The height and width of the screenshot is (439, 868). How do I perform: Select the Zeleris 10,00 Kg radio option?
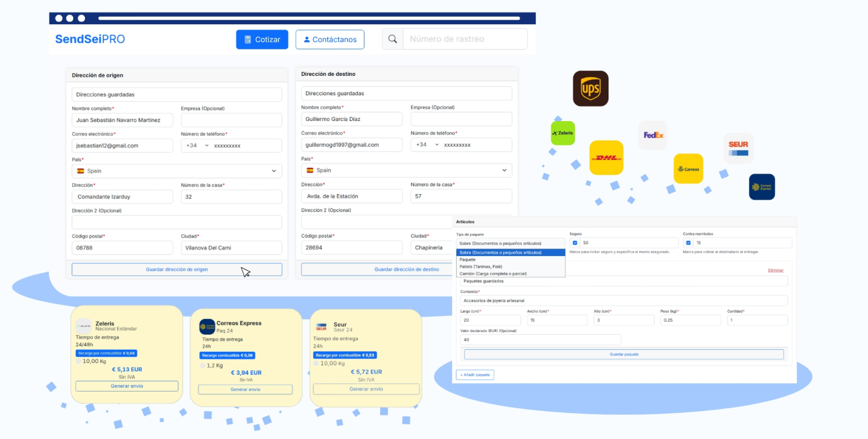point(79,362)
